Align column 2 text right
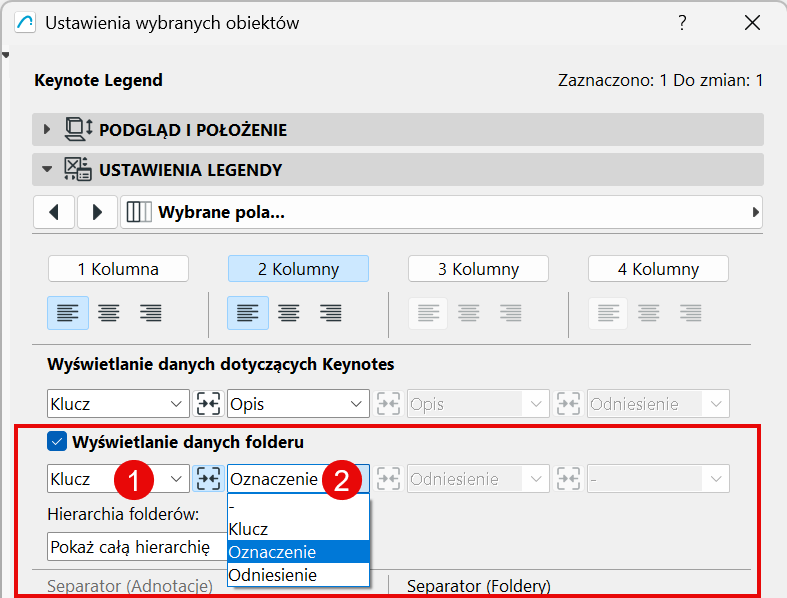The width and height of the screenshot is (787, 598). tap(331, 313)
